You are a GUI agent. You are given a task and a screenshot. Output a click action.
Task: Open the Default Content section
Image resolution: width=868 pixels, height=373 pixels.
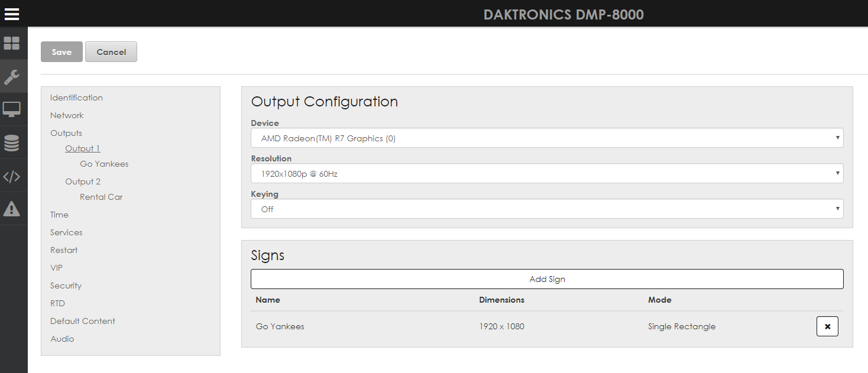[x=82, y=320]
